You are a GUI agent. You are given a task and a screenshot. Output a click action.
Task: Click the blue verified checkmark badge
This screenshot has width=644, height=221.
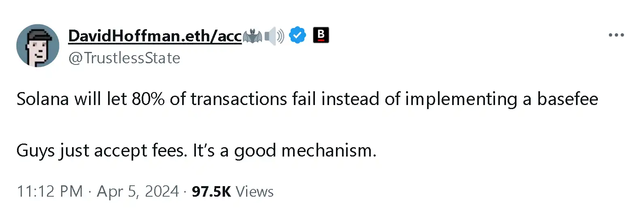pos(298,36)
